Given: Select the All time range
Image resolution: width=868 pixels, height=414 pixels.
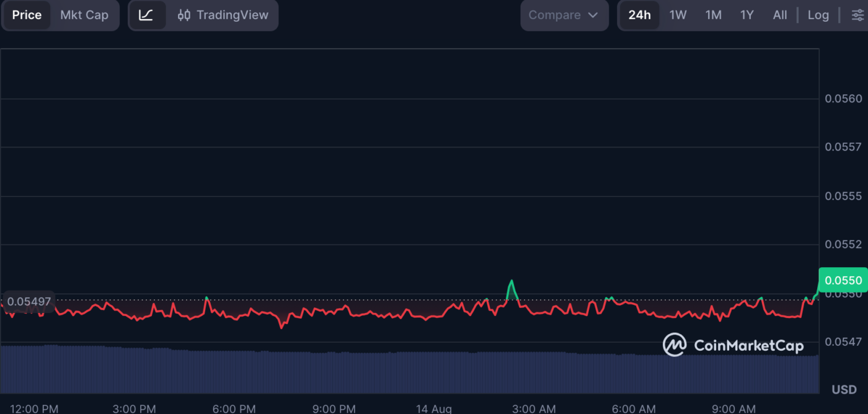Looking at the screenshot, I should pyautogui.click(x=780, y=15).
